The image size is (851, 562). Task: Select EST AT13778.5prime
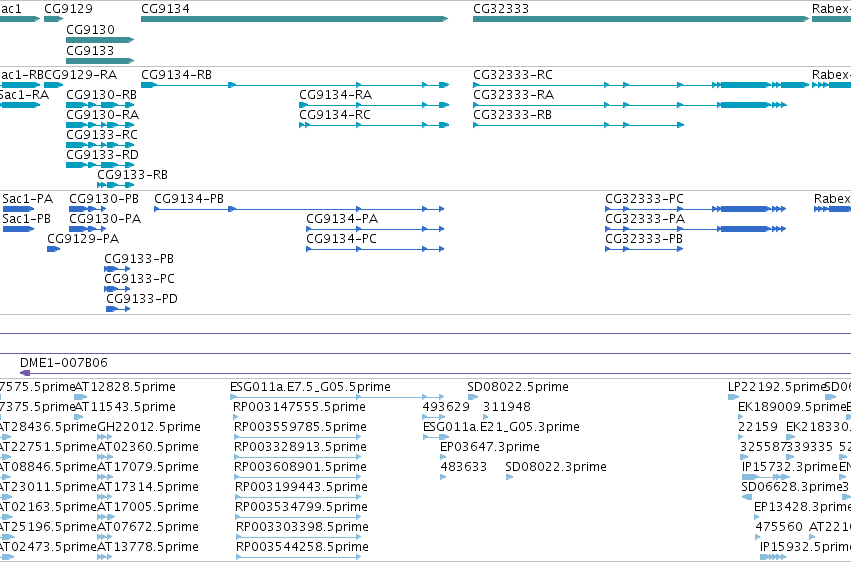[148, 548]
